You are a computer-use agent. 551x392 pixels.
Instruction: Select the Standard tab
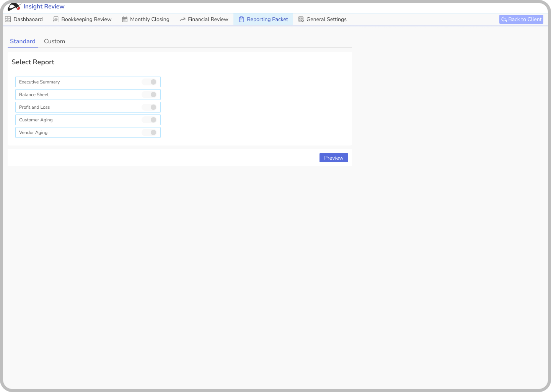pos(23,41)
